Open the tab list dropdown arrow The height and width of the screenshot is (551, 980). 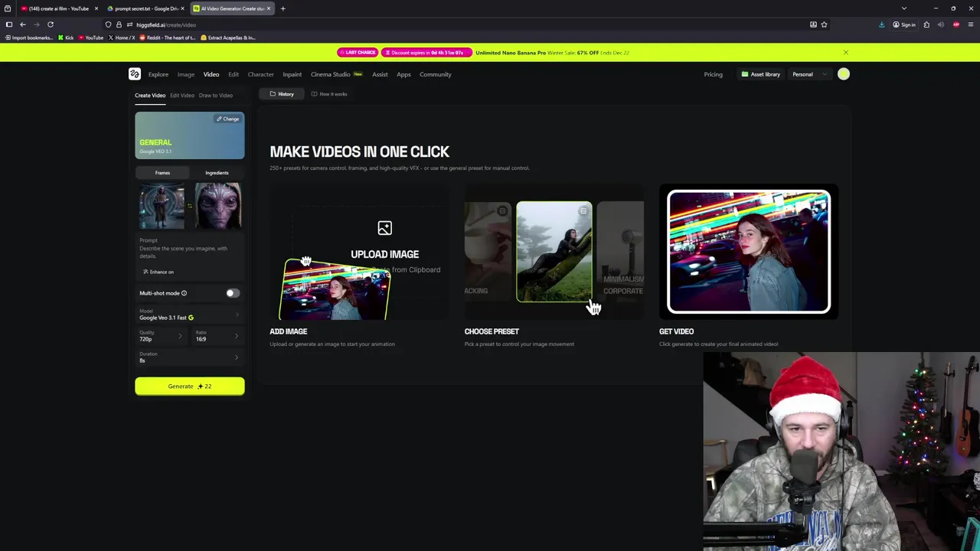[x=904, y=8]
